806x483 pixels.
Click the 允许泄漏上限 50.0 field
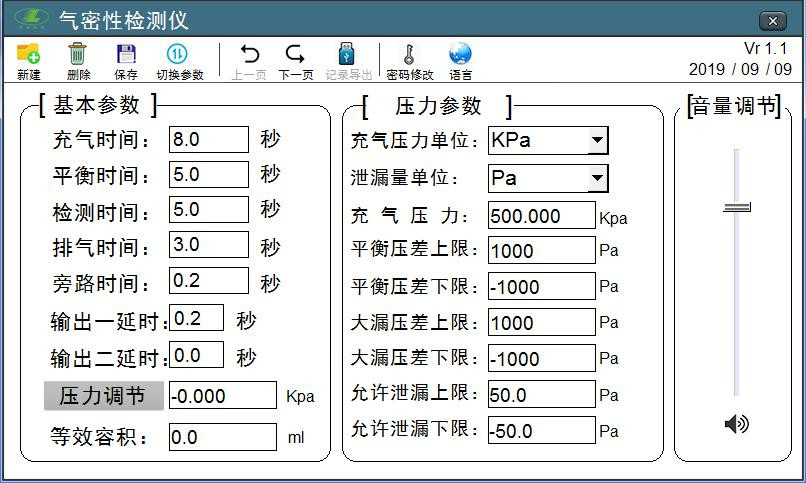pos(541,395)
